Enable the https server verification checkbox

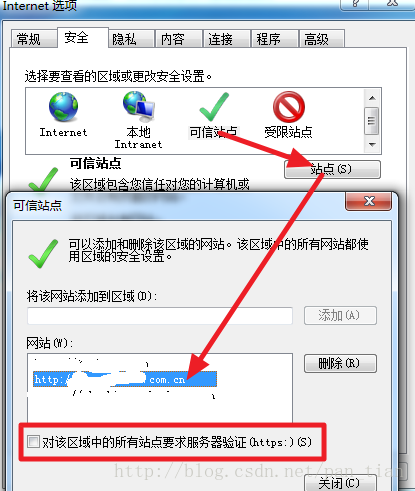pos(33,442)
